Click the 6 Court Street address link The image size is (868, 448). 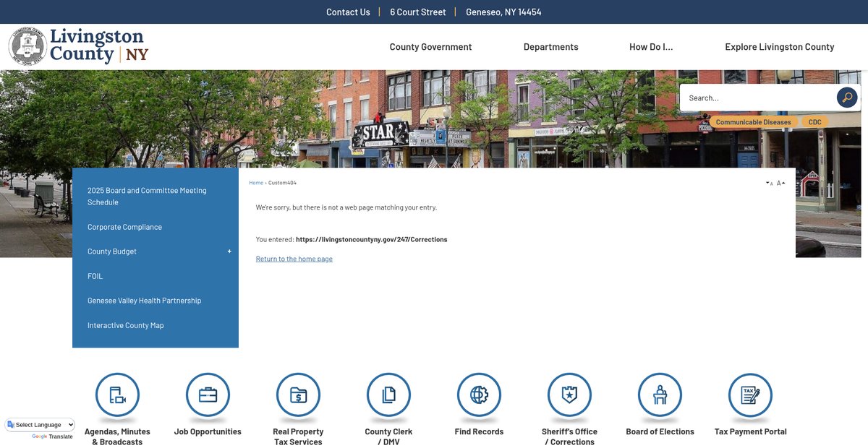(x=418, y=12)
